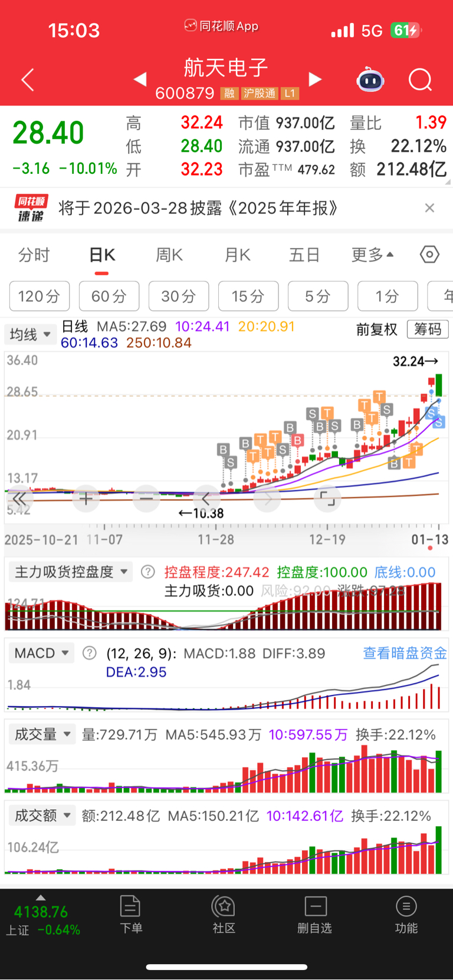The width and height of the screenshot is (453, 980).
Task: Tap the current price 28.40
Action: click(48, 133)
